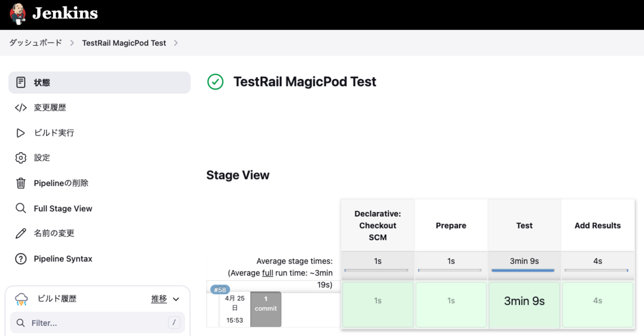Click the 変更履歴 code brackets icon

21,108
